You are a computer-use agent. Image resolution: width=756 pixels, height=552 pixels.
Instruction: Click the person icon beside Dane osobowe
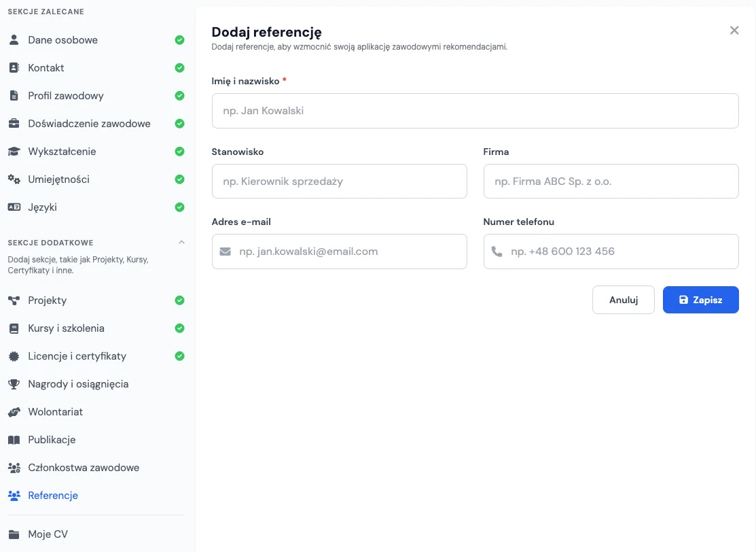14,40
